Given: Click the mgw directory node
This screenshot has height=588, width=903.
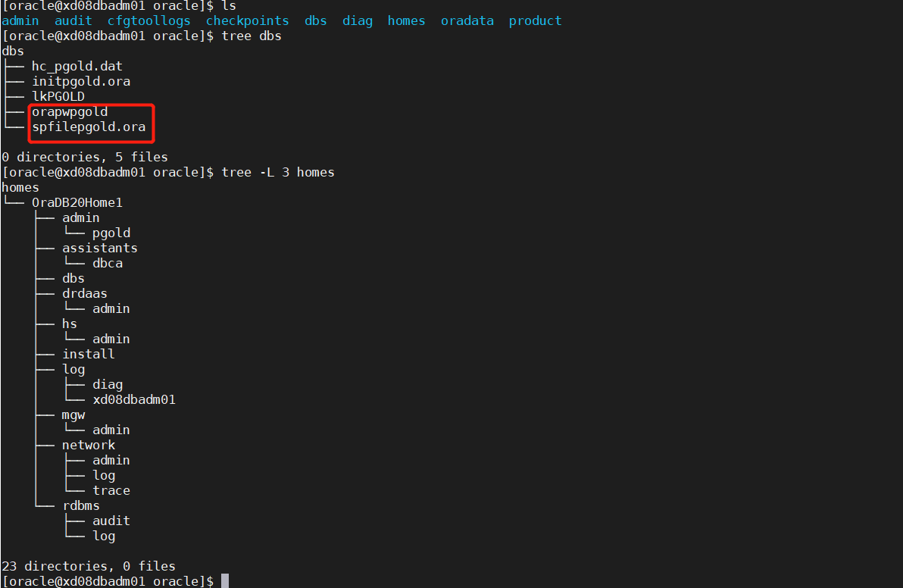Looking at the screenshot, I should click(x=73, y=415).
